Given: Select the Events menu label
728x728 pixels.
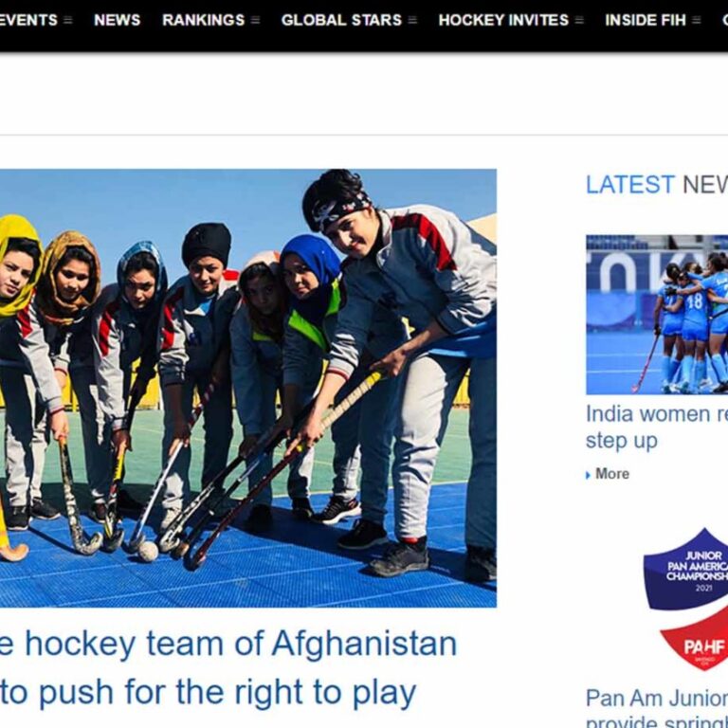Looking at the screenshot, I should pos(28,20).
